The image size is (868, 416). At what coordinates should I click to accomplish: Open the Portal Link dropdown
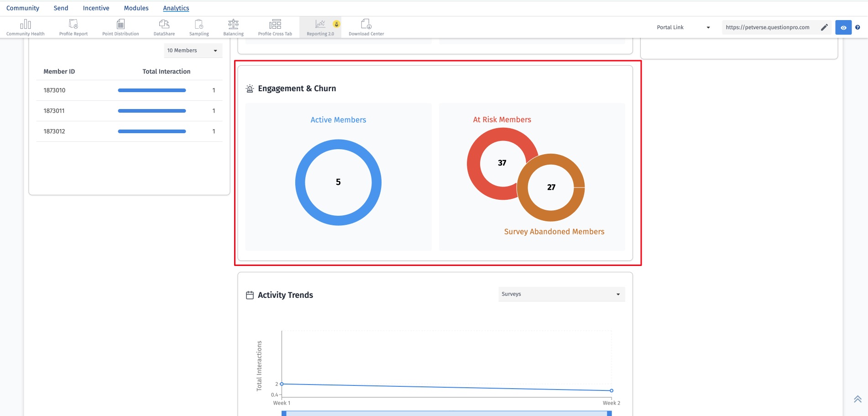pos(683,27)
